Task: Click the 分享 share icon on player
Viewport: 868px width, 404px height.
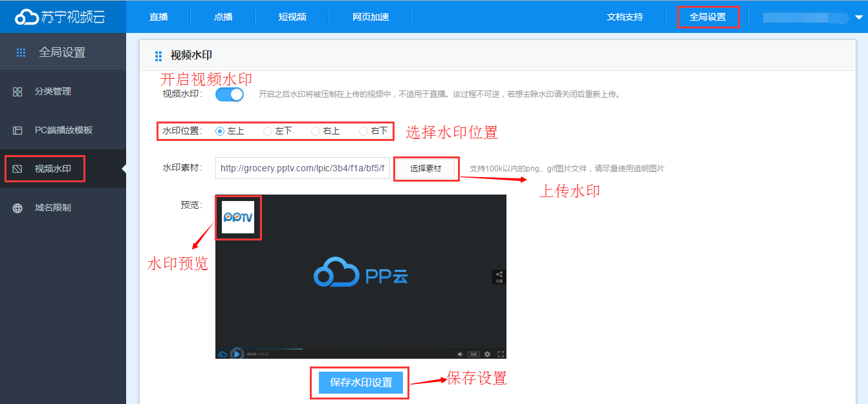Action: coord(499,277)
